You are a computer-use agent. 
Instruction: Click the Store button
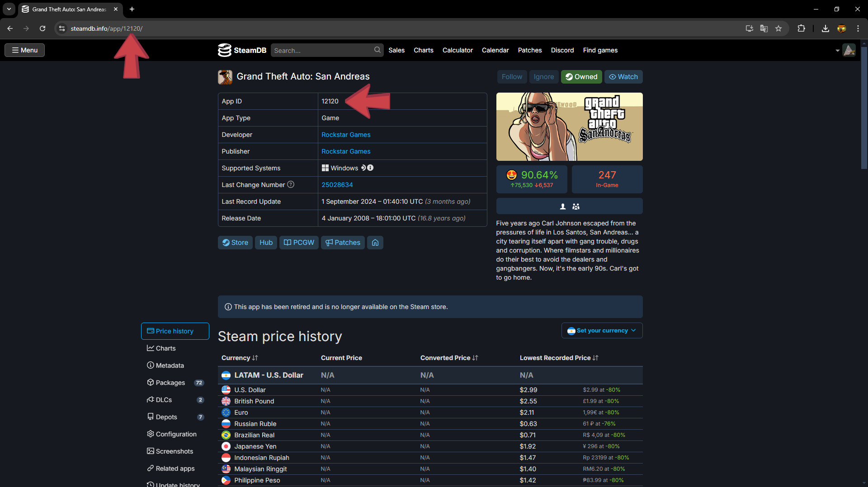tap(235, 243)
